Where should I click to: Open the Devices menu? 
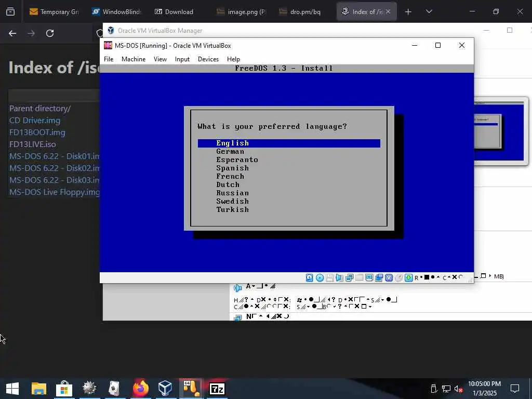point(208,59)
